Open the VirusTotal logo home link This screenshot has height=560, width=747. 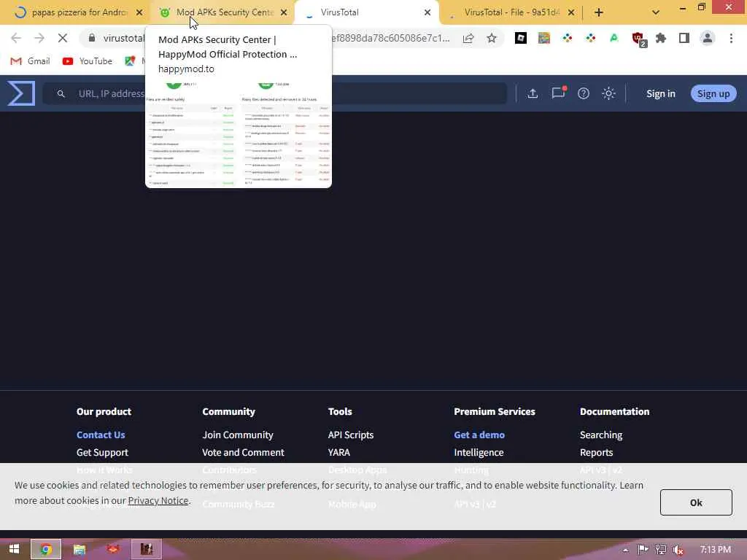21,93
